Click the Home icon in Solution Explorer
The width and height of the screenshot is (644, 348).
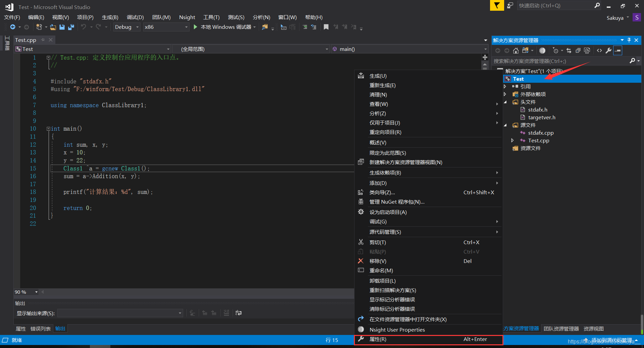pos(516,51)
